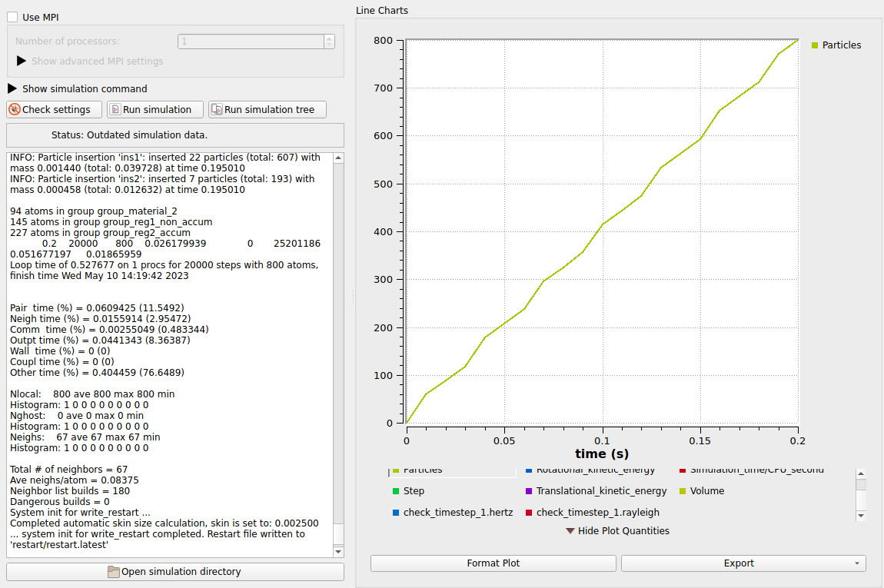This screenshot has width=884, height=588.
Task: Click Open simulation directory button
Action: [x=175, y=572]
